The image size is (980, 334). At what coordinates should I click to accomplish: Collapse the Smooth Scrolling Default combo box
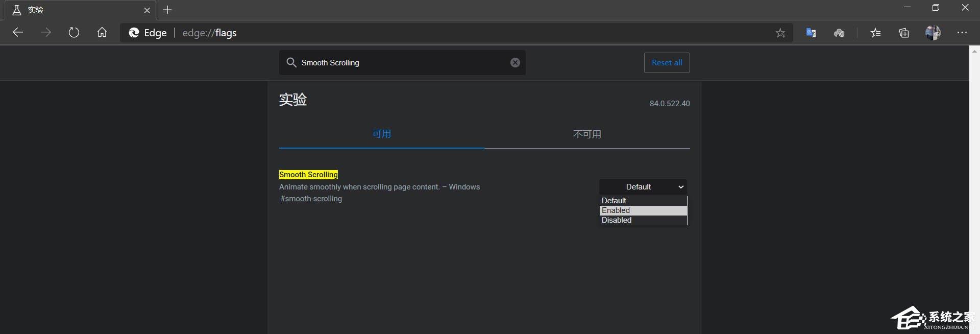coord(643,187)
